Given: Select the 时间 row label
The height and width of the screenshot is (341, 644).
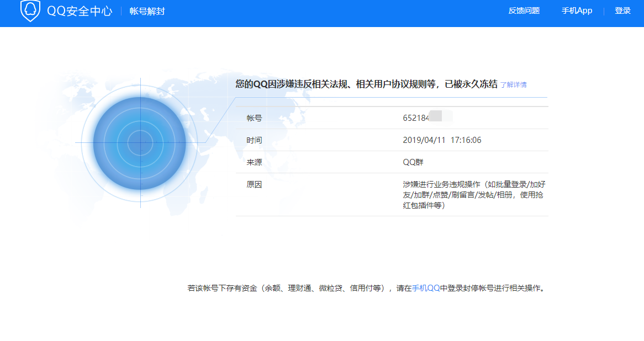Looking at the screenshot, I should point(254,140).
